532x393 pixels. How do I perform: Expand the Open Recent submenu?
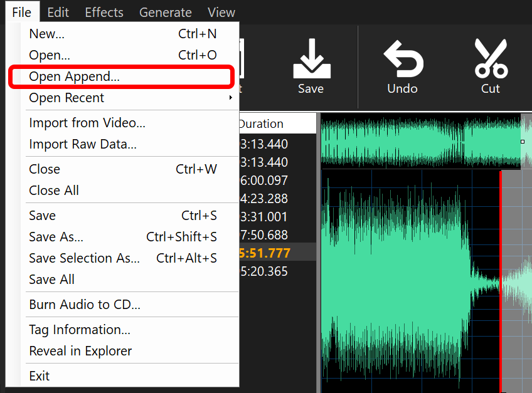[124, 98]
